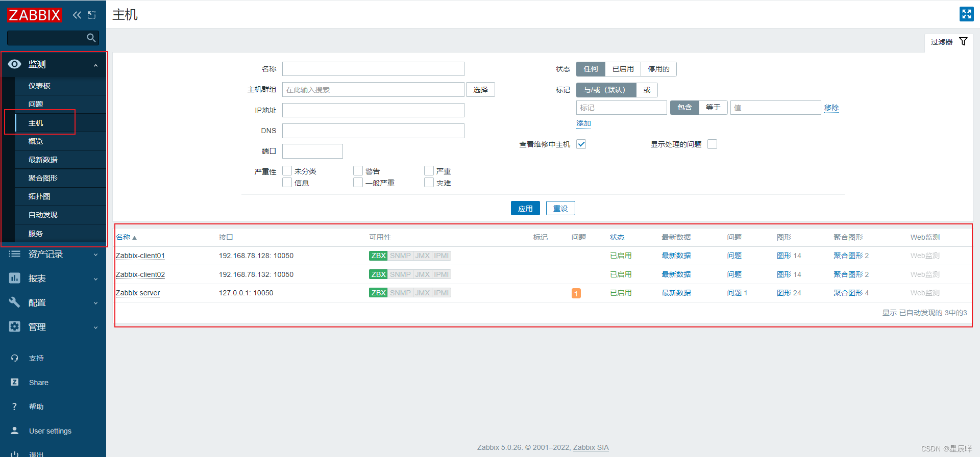Check the 一般严重 severity checkbox

pyautogui.click(x=358, y=183)
